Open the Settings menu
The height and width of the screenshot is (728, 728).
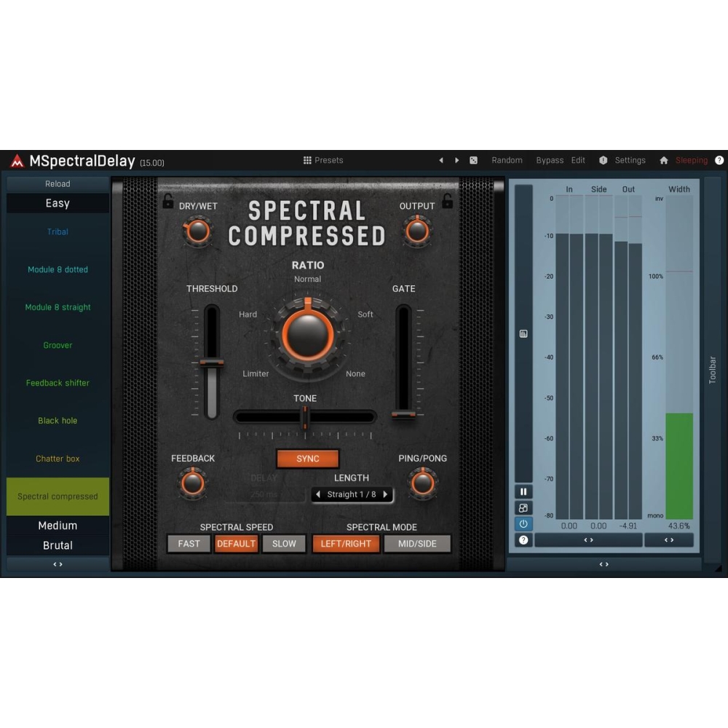[630, 160]
